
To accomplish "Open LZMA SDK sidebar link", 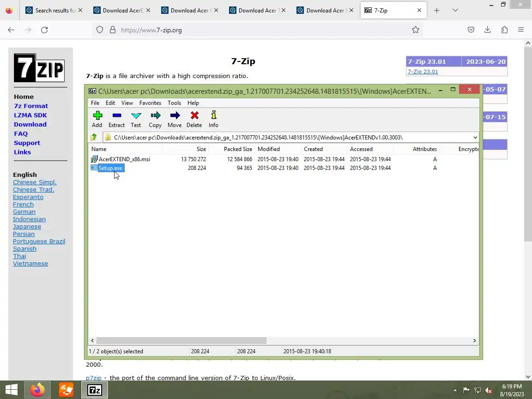I will pos(30,115).
